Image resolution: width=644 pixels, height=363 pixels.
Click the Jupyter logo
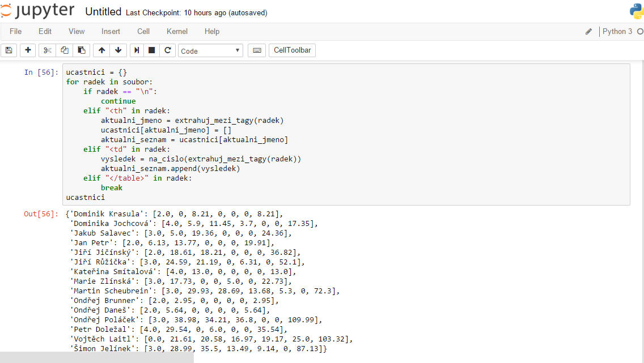(37, 11)
